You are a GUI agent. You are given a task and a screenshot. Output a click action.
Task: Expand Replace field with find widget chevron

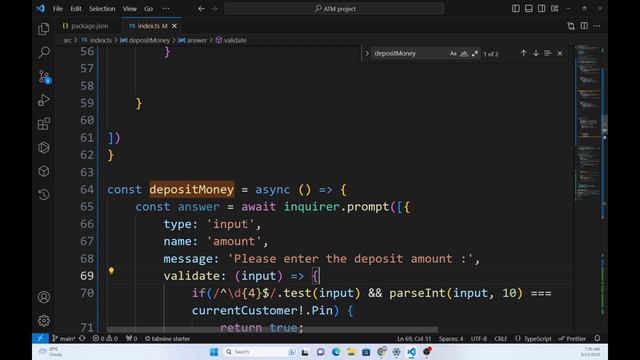(367, 53)
